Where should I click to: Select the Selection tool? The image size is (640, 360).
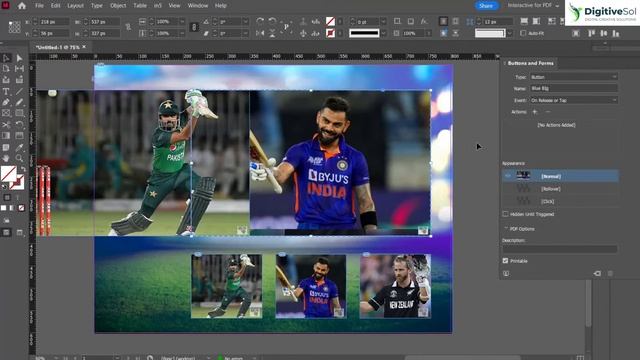6,58
